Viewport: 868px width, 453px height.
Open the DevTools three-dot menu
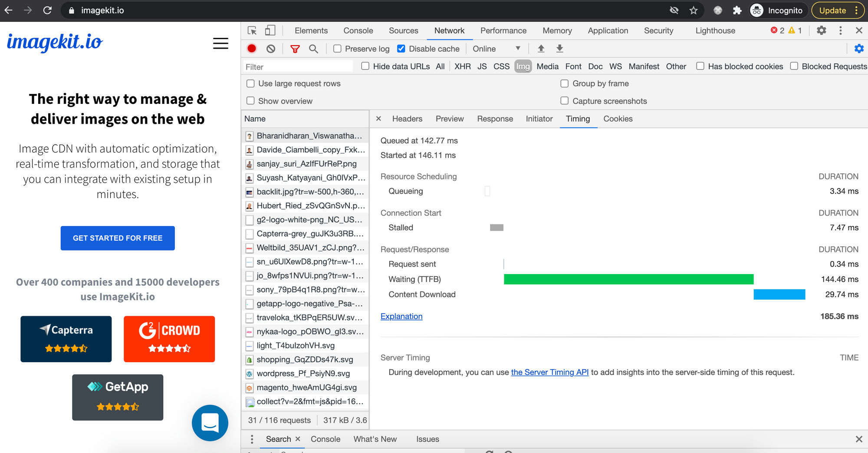tap(840, 30)
